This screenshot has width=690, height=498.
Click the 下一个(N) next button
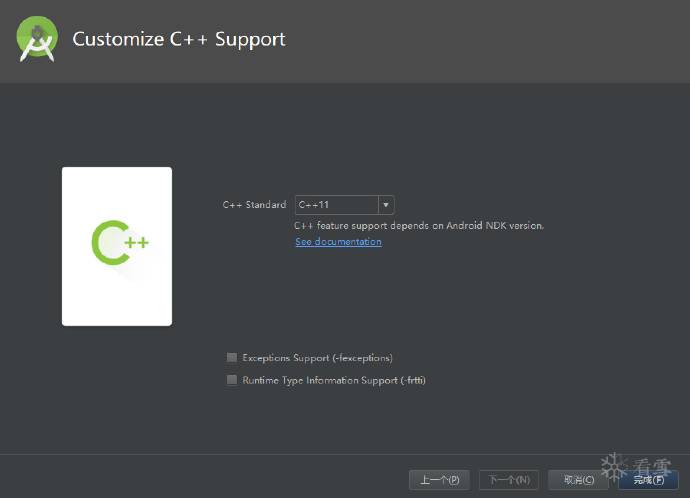(x=509, y=480)
